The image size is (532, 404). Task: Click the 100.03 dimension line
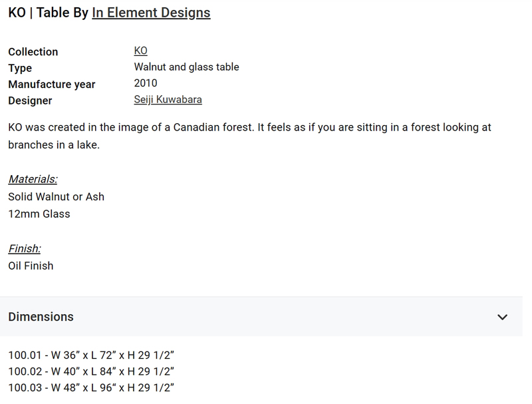coord(91,388)
